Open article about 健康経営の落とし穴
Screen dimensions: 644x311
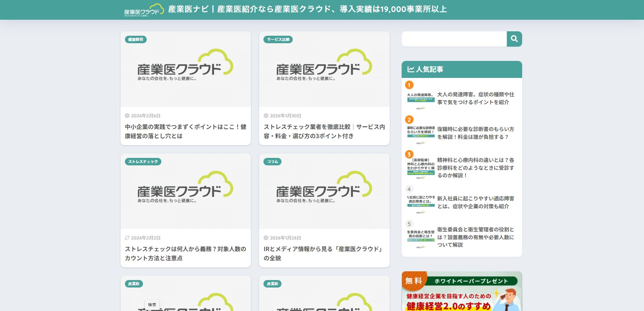(186, 132)
